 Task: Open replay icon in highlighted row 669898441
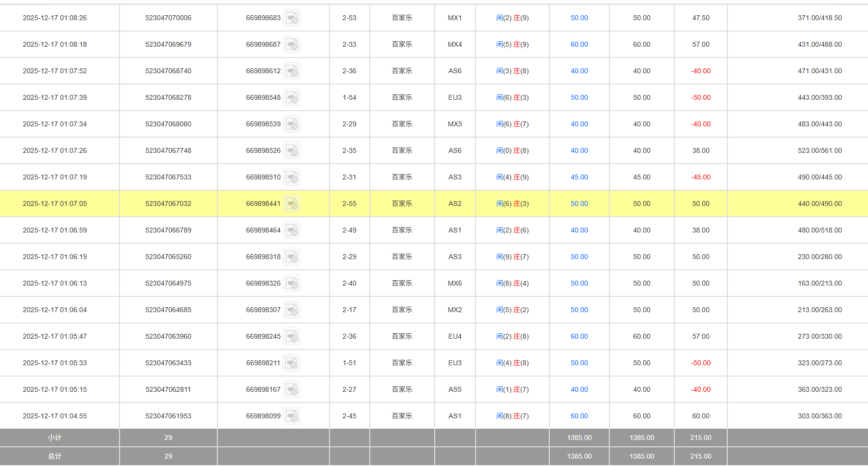292,204
